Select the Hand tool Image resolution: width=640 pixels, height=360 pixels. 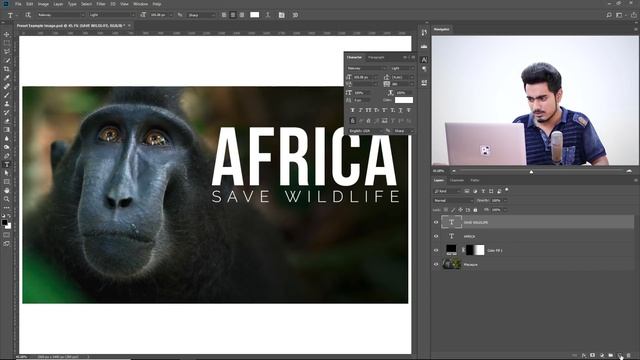pyautogui.click(x=7, y=191)
